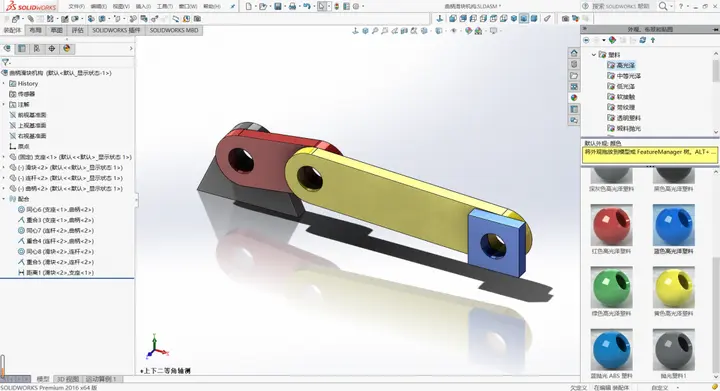Click the Help question mark button

click(x=681, y=6)
